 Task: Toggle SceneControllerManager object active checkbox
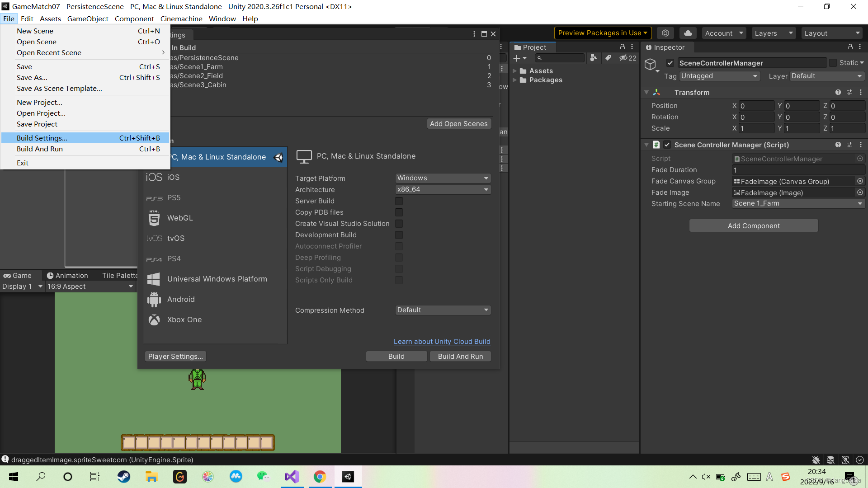pyautogui.click(x=670, y=63)
